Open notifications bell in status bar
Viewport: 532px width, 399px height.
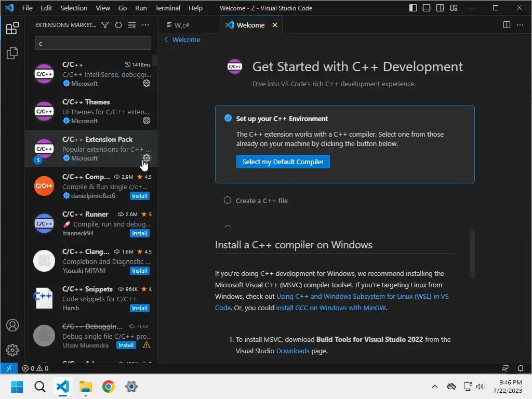pos(520,368)
